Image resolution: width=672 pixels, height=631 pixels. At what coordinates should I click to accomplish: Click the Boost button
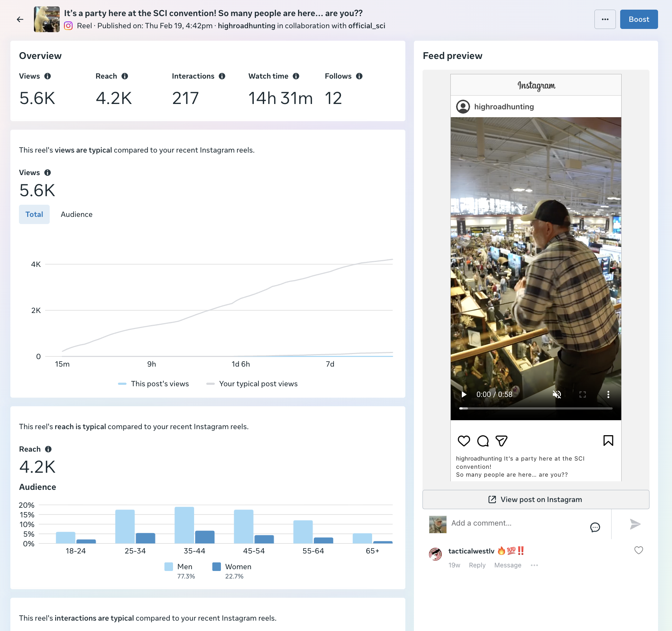point(639,19)
